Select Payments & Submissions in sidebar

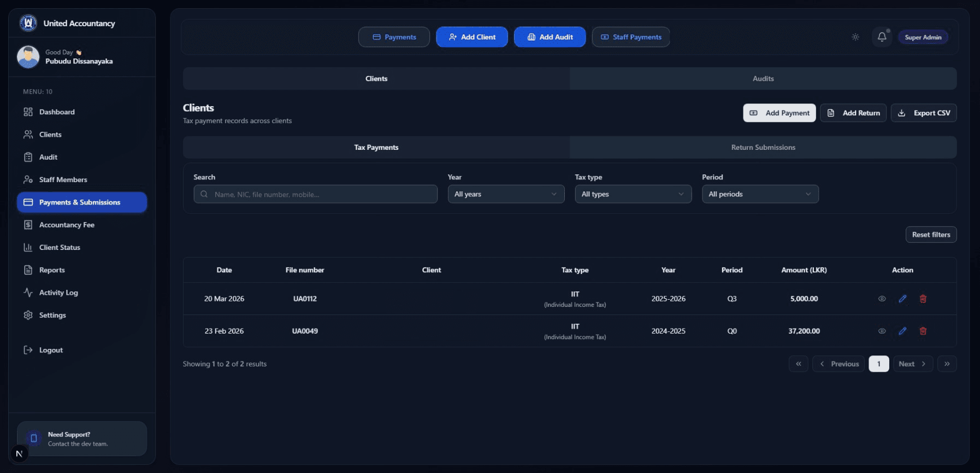[82, 202]
